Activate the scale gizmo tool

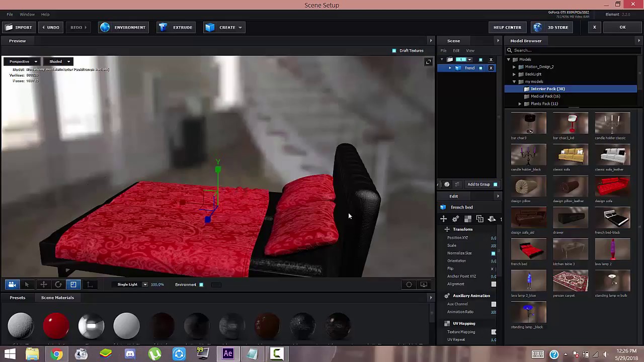pos(73,285)
